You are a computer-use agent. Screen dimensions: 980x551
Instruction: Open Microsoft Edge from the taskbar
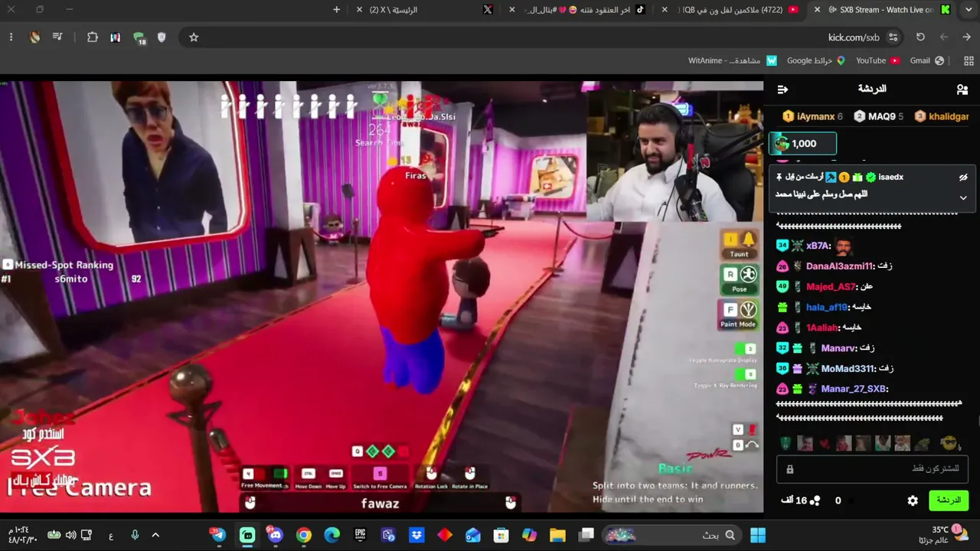pos(332,535)
